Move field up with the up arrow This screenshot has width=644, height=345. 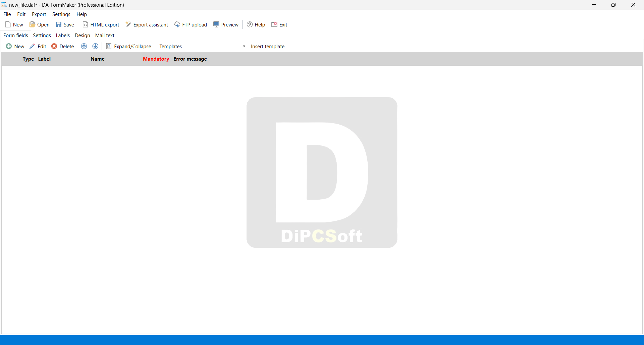[x=84, y=46]
